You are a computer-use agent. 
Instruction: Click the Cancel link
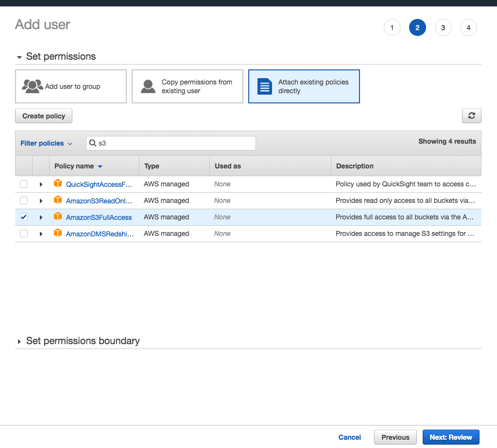point(350,437)
